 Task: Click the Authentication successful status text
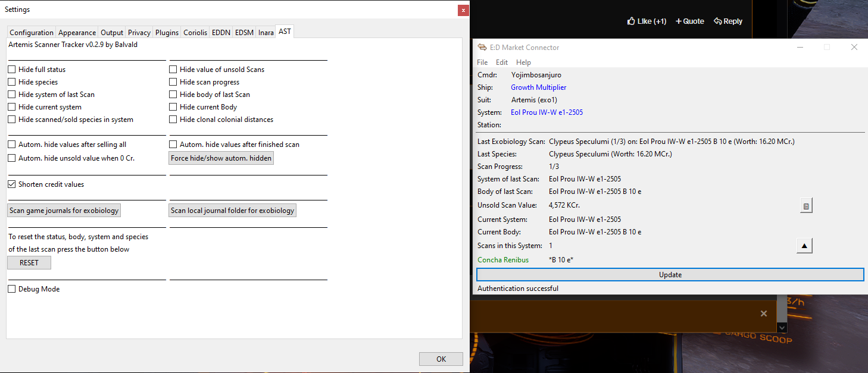pos(518,289)
